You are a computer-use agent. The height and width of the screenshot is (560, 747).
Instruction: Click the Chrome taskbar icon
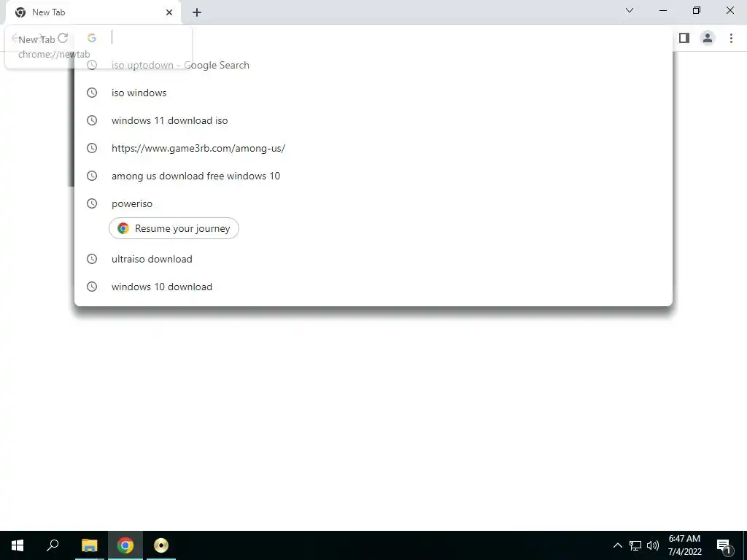(x=125, y=545)
